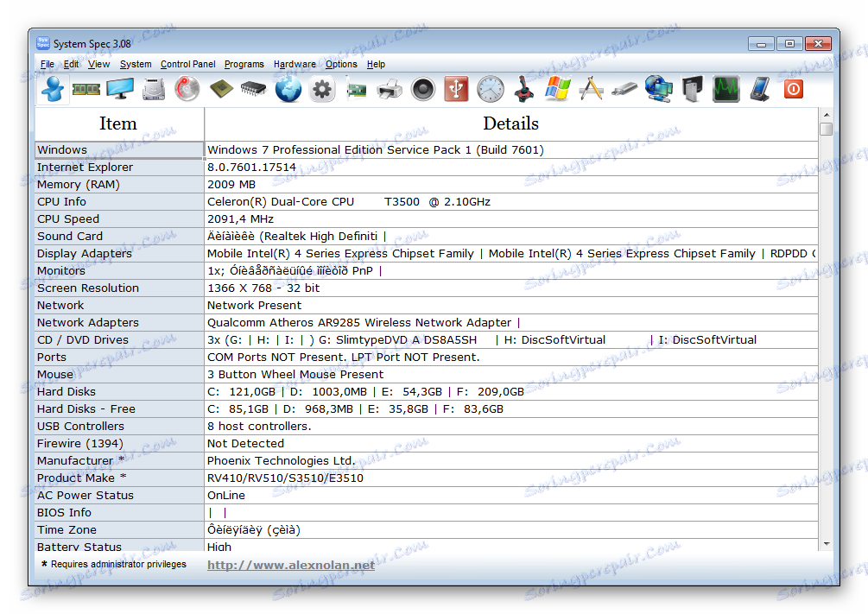Open the speaker sound icon
This screenshot has height=614, width=868.
(423, 89)
